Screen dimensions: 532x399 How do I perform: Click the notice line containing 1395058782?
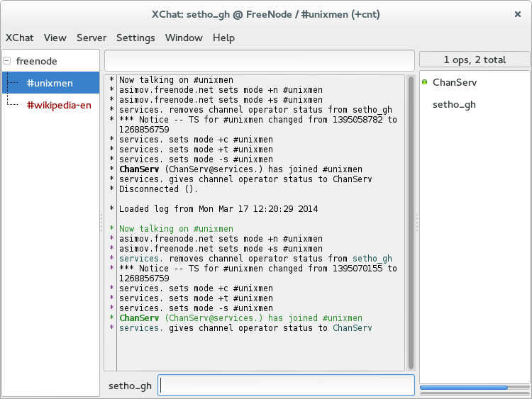[258, 125]
